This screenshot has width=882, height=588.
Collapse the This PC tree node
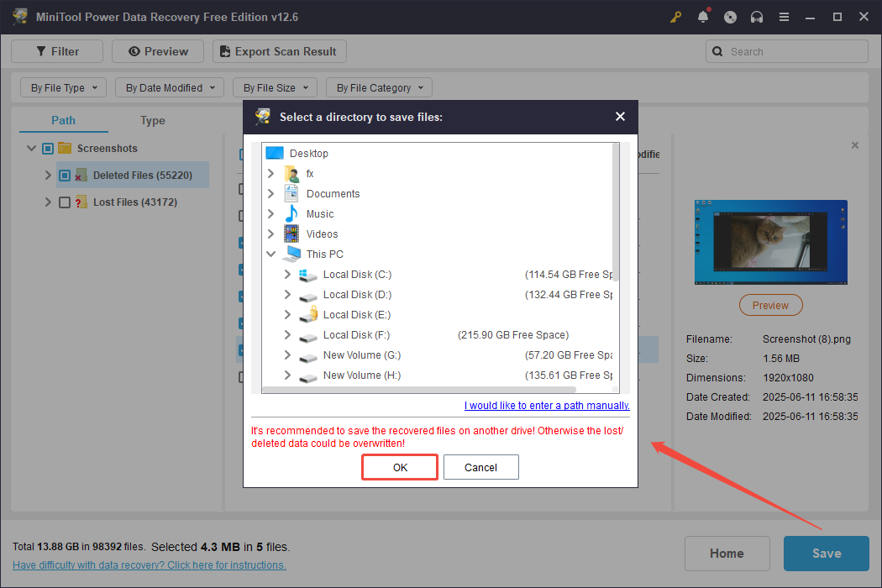(271, 254)
